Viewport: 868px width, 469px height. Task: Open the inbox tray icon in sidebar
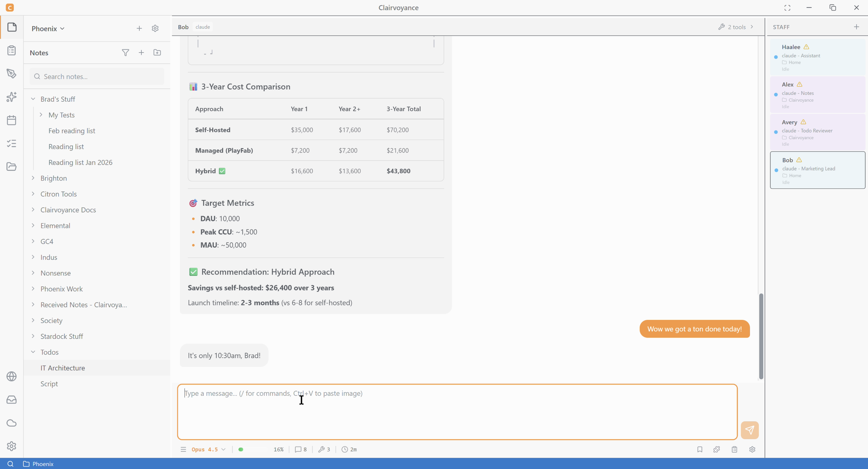click(12, 400)
